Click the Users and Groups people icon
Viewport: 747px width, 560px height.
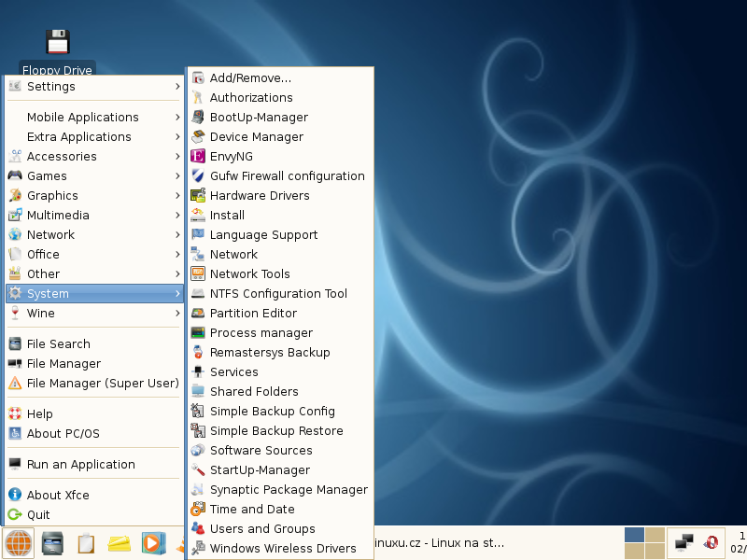pos(198,528)
